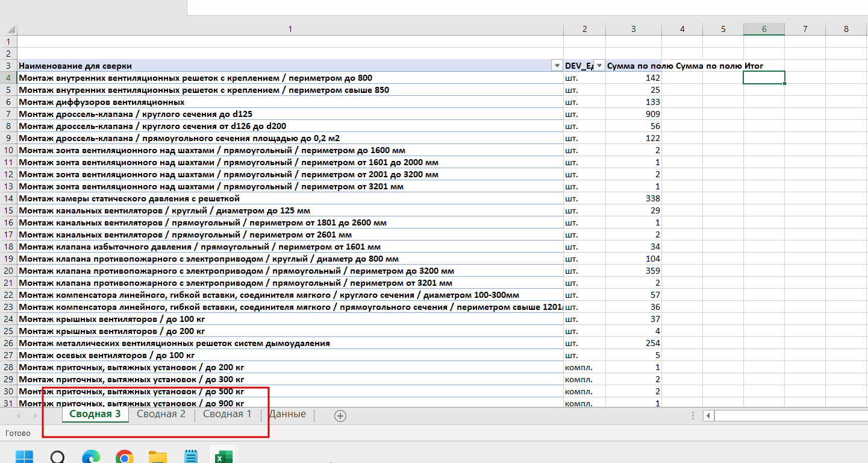
Task: Open the filter dropdown for DEV_ЕД column
Action: pos(599,66)
